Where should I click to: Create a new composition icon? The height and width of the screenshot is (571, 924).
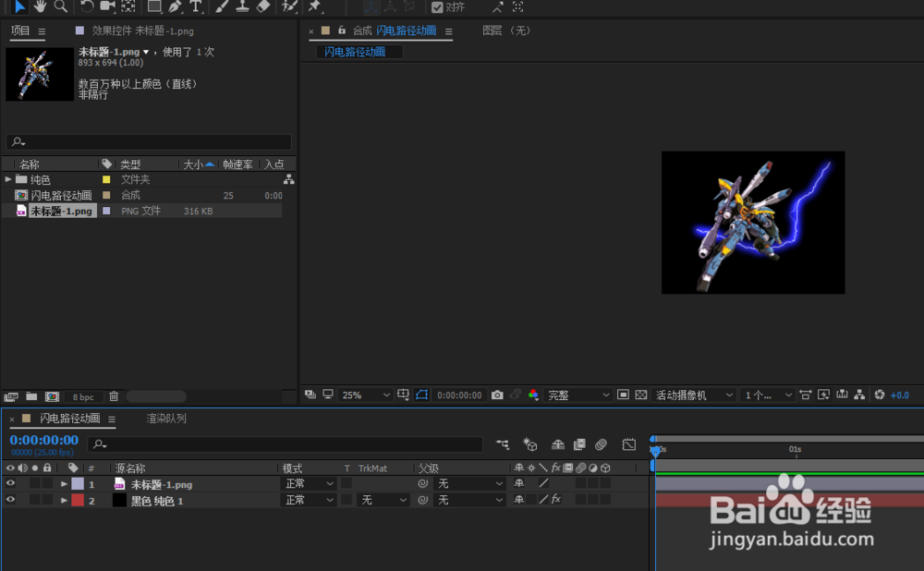point(52,396)
